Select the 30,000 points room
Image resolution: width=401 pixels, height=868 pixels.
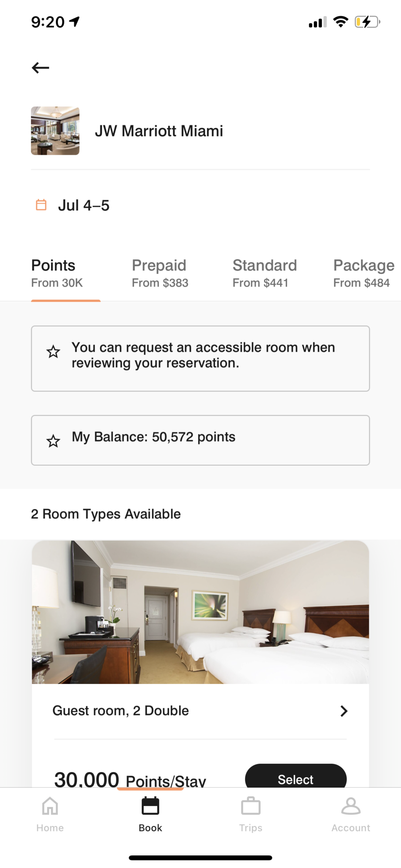(x=296, y=776)
